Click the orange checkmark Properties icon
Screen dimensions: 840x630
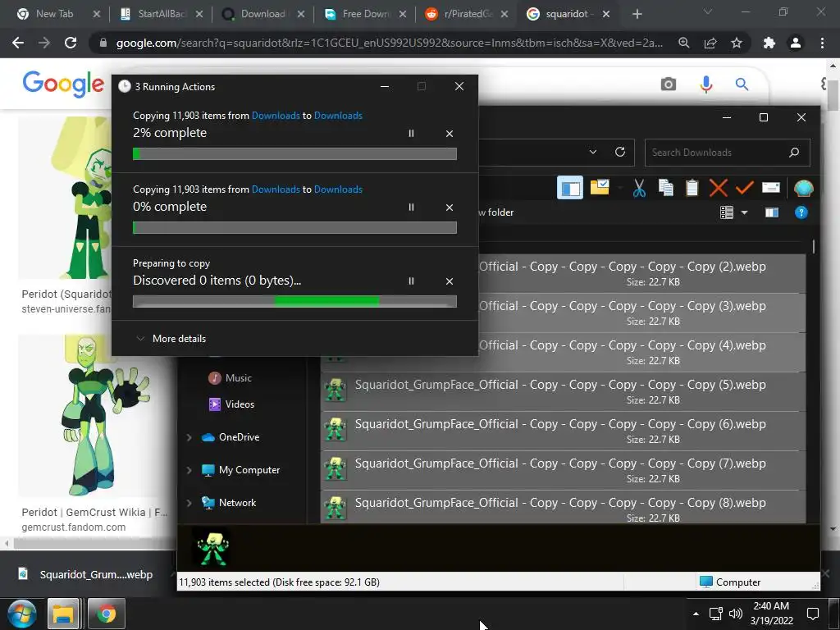(744, 188)
